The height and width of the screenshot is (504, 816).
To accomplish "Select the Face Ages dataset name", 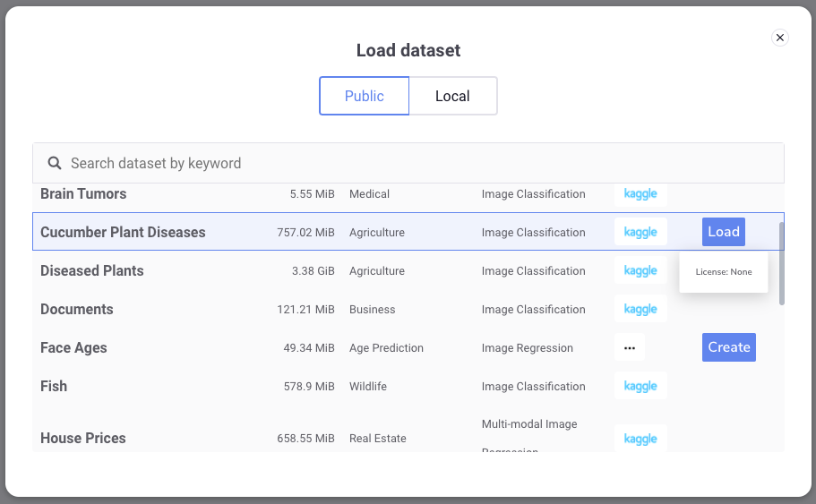I will [74, 347].
